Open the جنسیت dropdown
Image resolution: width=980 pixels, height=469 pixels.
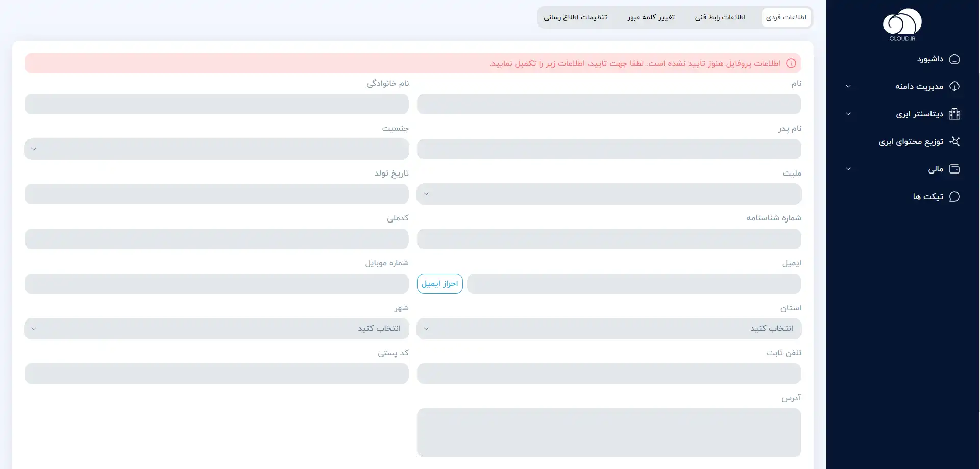coord(216,149)
